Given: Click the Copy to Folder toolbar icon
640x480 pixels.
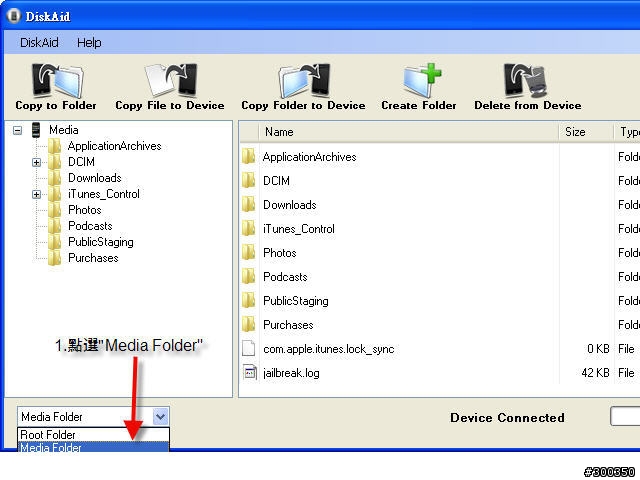Looking at the screenshot, I should [57, 80].
